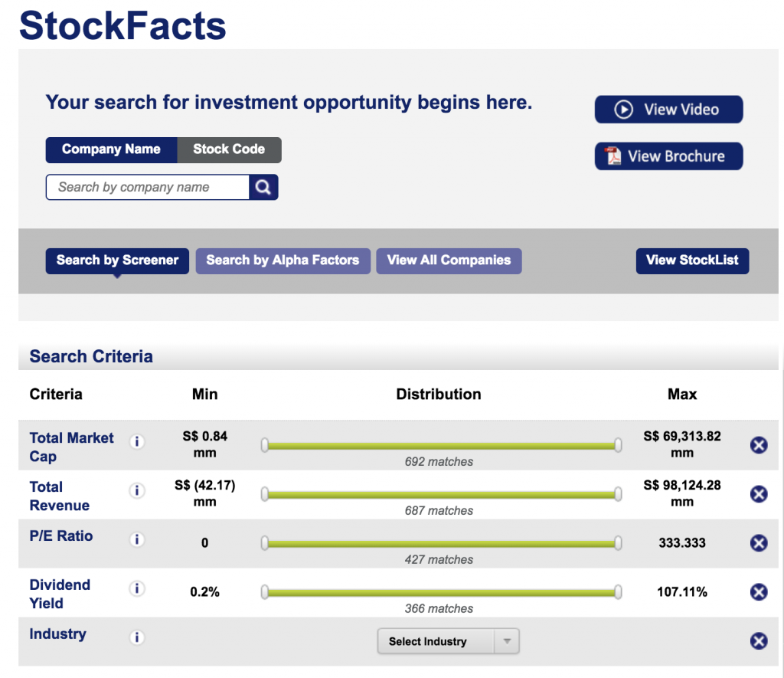
Task: Open View All Companies tab
Action: click(449, 260)
